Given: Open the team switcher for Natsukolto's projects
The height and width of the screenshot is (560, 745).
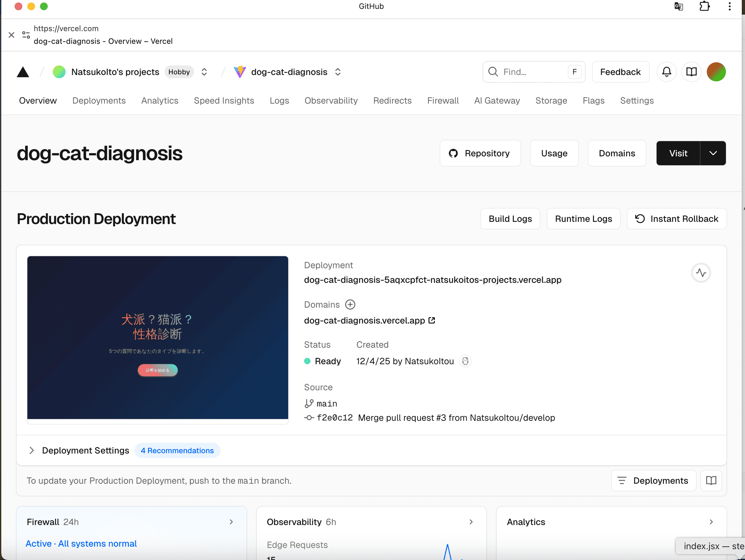Looking at the screenshot, I should point(204,72).
